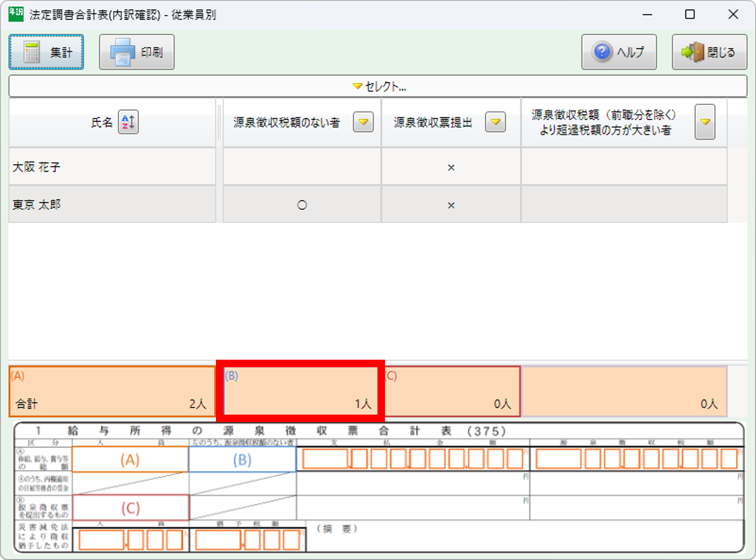Viewport: 756px width, 560px height.
Task: Click the 集計 calculator button
Action: pyautogui.click(x=46, y=52)
